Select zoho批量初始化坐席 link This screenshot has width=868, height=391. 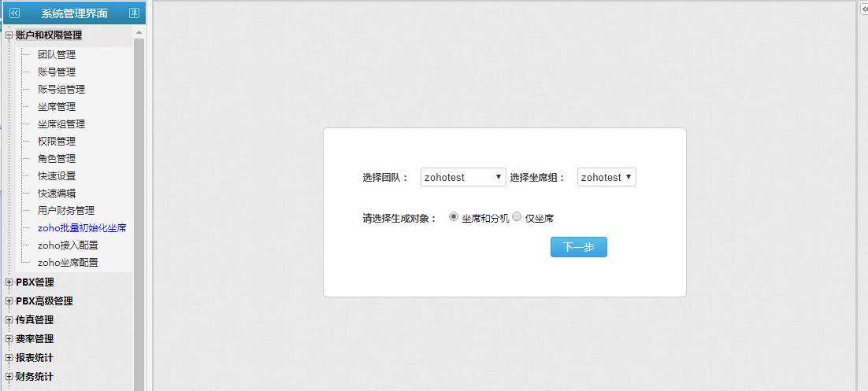point(82,228)
